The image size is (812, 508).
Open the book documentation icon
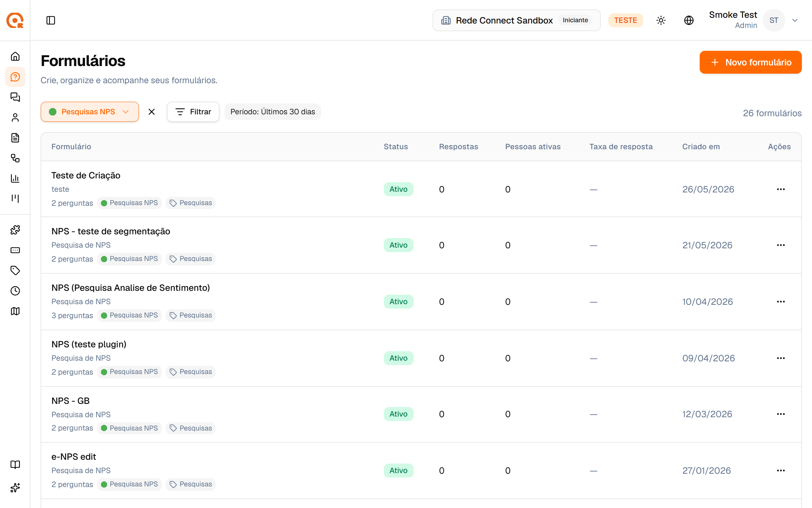(15, 464)
